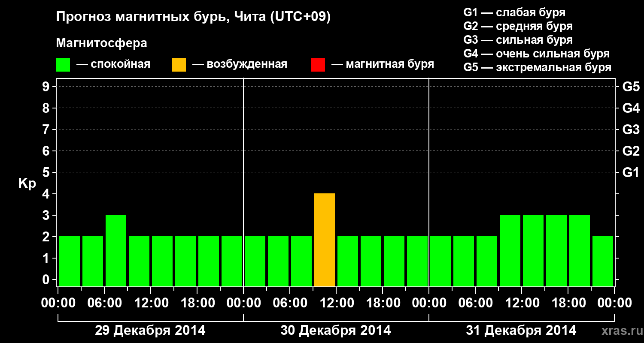Click the 'G2 — средняя буря' legend line
This screenshot has height=343, width=644.
click(518, 26)
